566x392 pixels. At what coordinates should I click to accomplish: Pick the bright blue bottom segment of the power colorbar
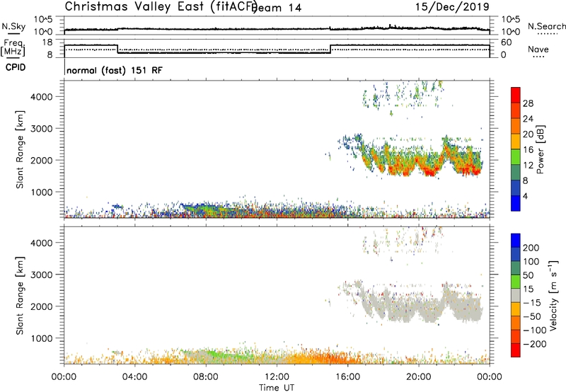click(516, 204)
